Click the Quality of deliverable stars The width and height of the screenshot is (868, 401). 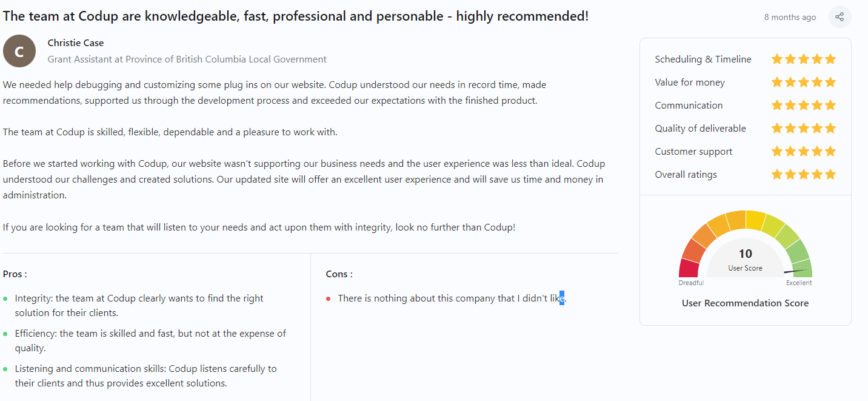803,128
